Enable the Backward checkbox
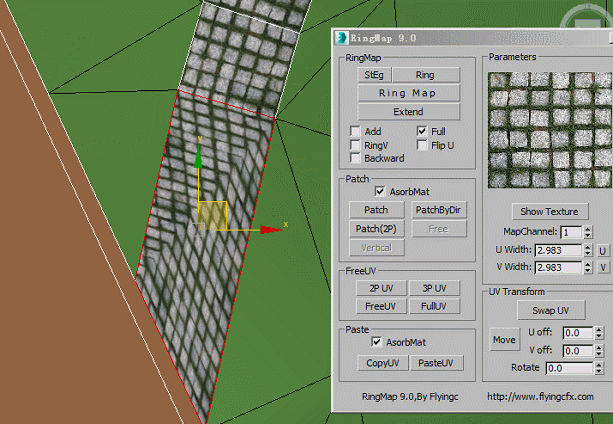Viewport: 613px width, 424px height. (x=355, y=158)
